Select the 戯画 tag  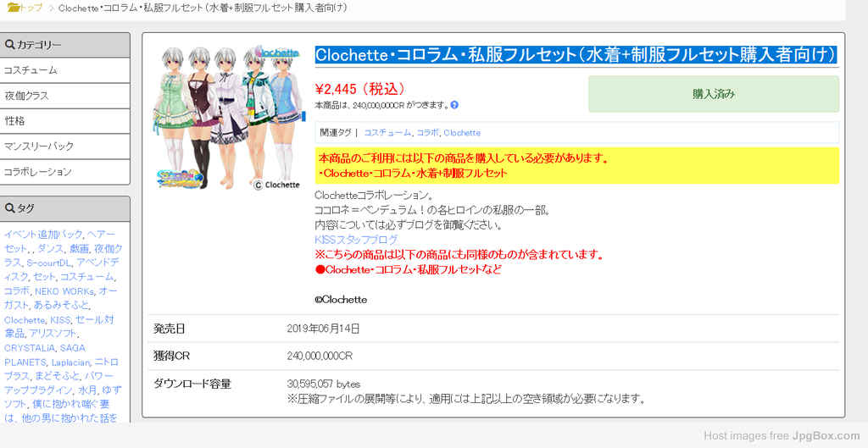79,248
